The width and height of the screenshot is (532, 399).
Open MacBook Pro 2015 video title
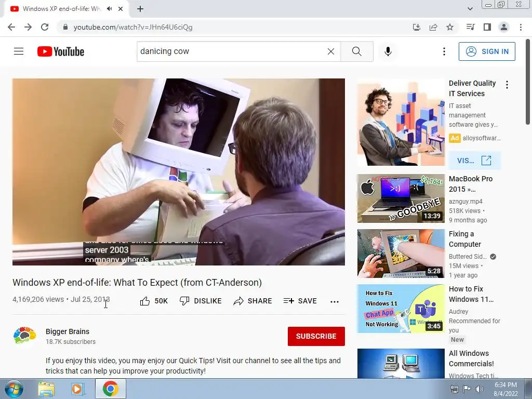(471, 184)
